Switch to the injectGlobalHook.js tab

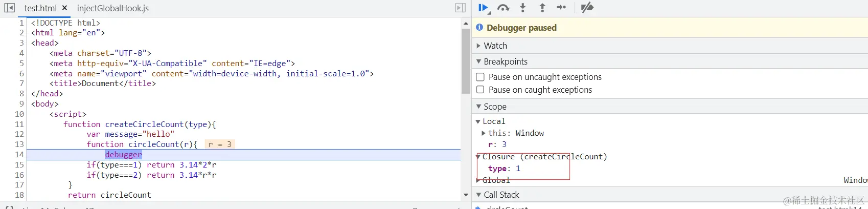[113, 8]
